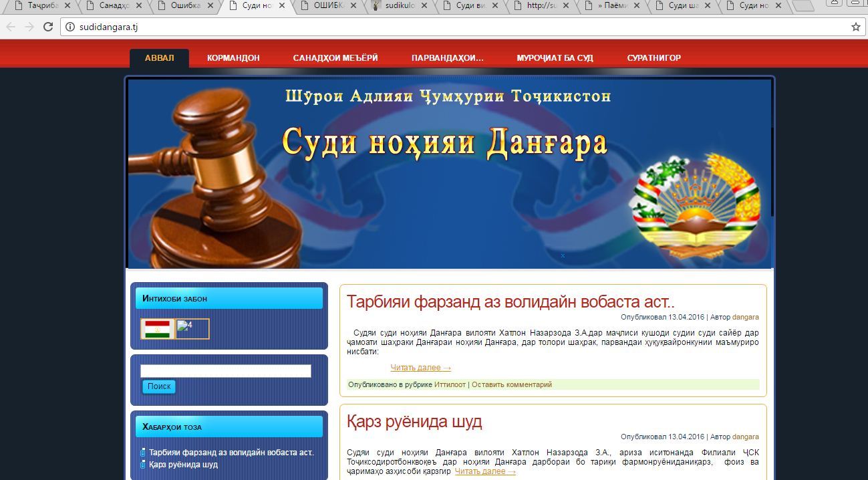This screenshot has width=868, height=480.
Task: Open the АВВАЛ home menu item
Action: (x=159, y=58)
